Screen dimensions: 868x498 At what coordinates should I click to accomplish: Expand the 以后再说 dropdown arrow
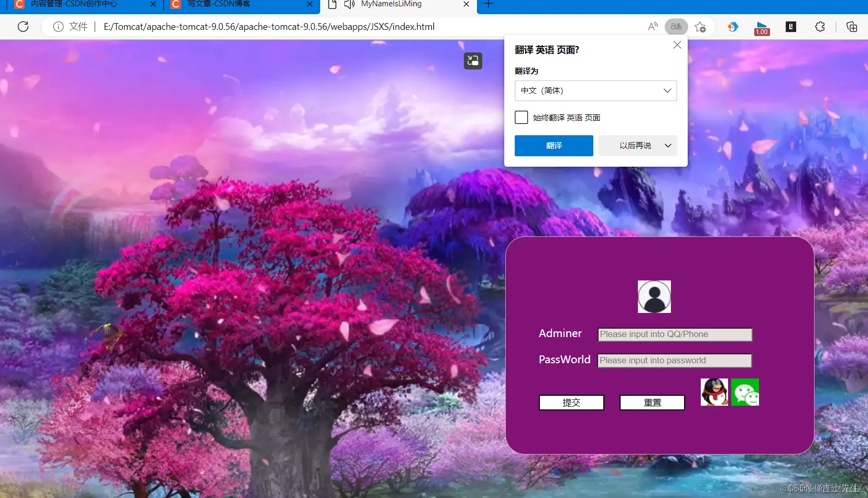click(x=667, y=146)
